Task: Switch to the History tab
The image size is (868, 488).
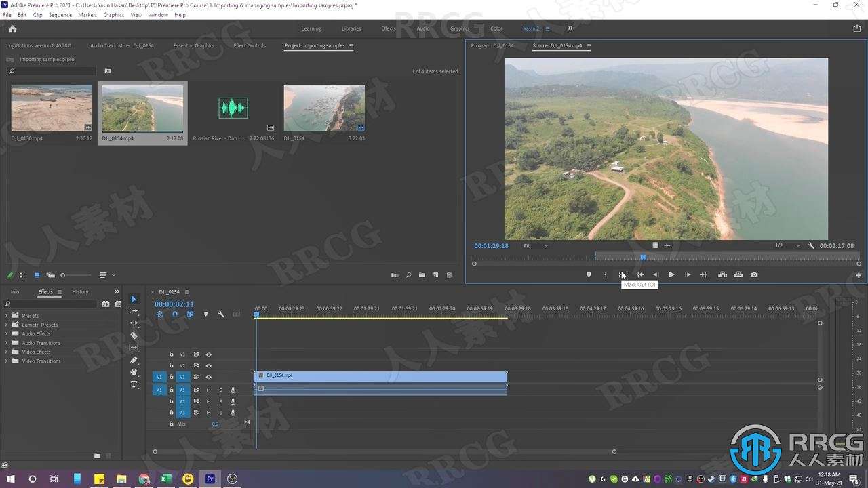Action: (80, 292)
